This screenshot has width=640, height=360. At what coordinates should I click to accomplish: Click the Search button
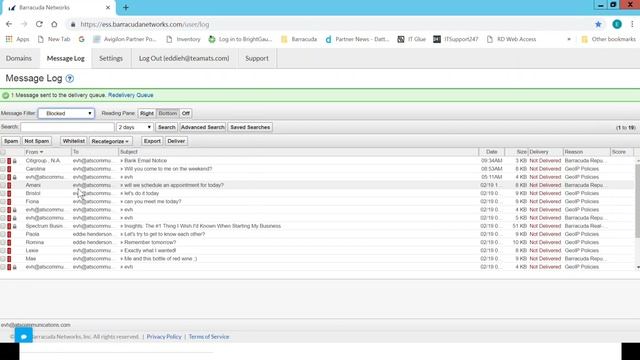pyautogui.click(x=167, y=127)
